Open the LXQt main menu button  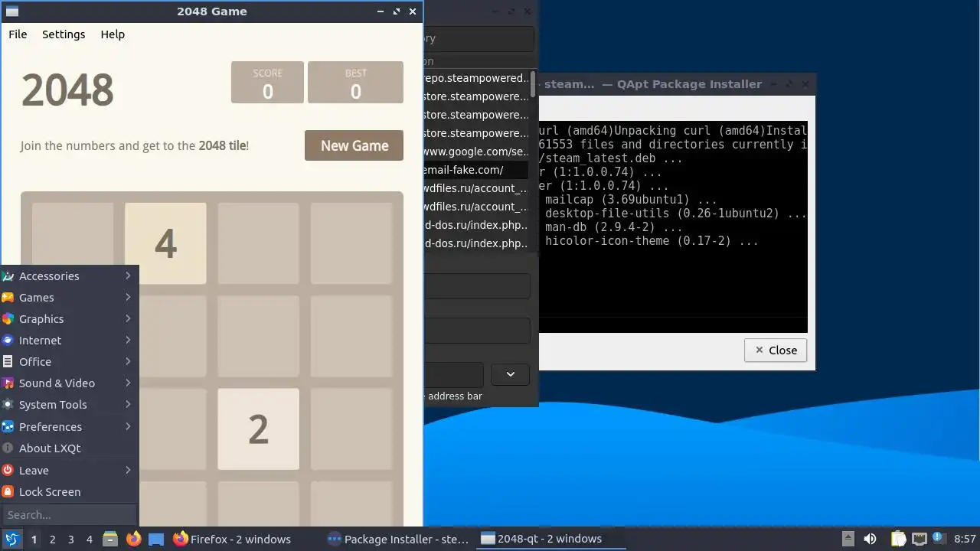(11, 539)
